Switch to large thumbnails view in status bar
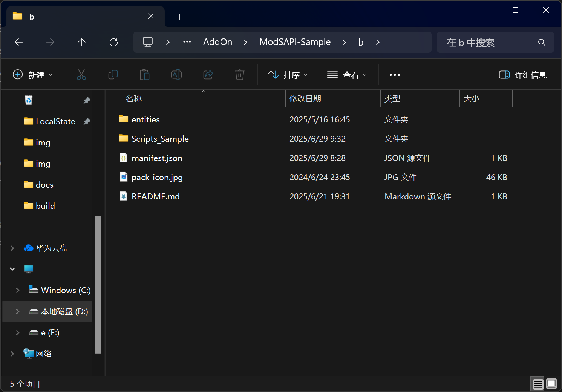 pos(551,384)
